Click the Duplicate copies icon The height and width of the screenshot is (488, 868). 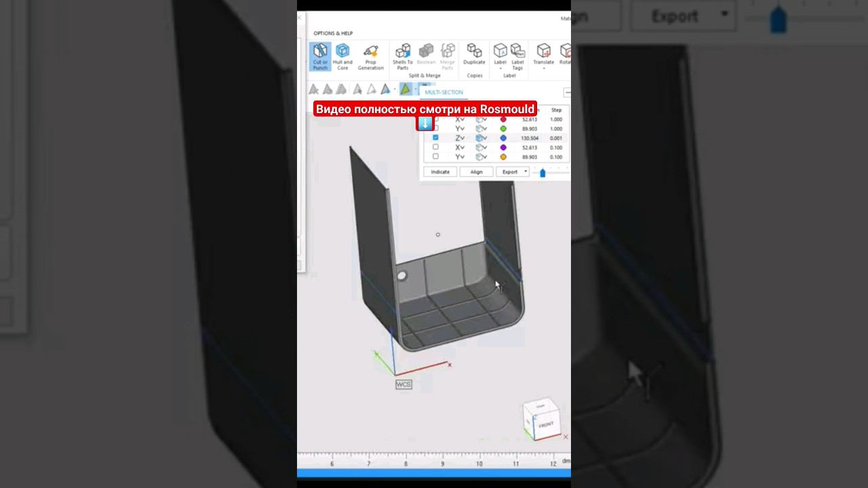(x=474, y=51)
